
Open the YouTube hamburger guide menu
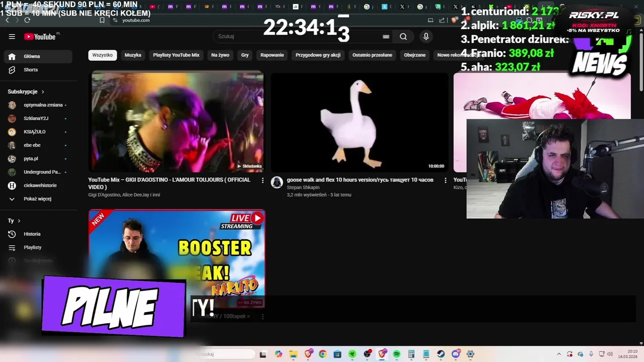click(12, 36)
